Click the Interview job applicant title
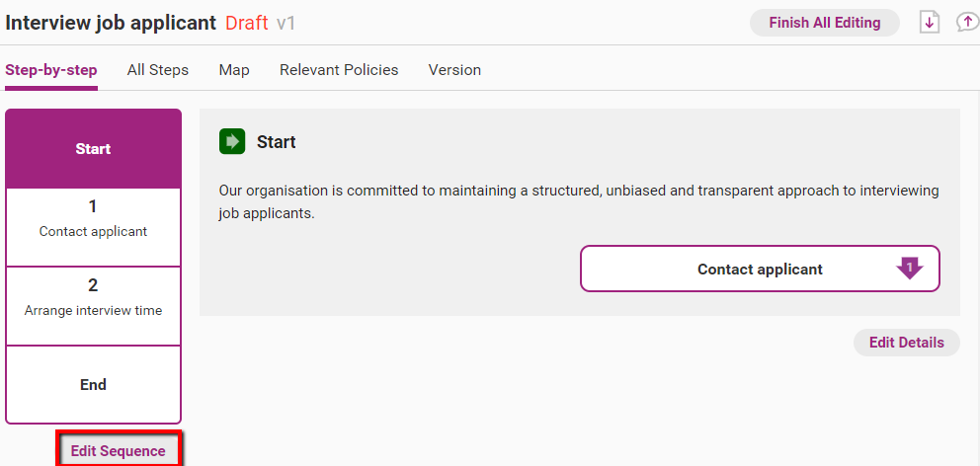980x466 pixels. coord(111,23)
